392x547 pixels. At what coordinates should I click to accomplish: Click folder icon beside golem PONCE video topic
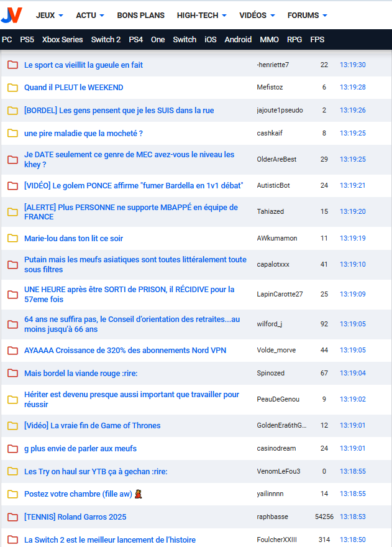pos(12,186)
